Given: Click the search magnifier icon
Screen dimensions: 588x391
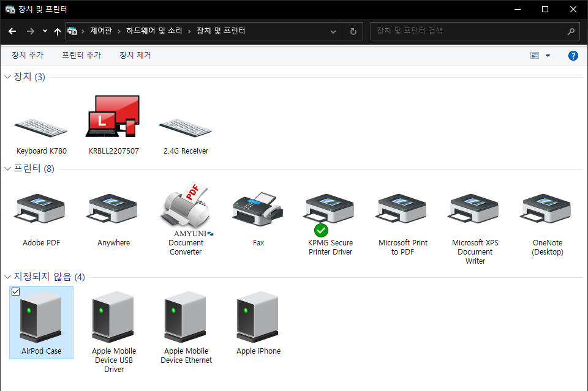Looking at the screenshot, I should tap(571, 31).
